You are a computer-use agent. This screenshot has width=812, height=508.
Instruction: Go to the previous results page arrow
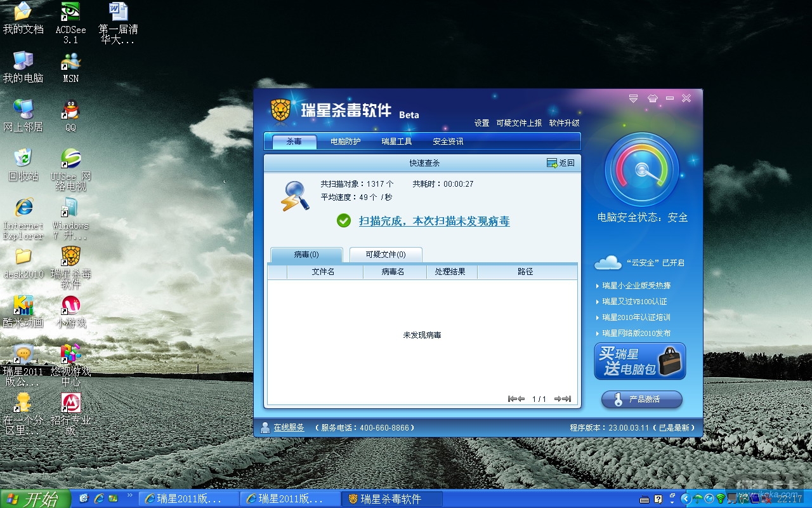tap(521, 399)
